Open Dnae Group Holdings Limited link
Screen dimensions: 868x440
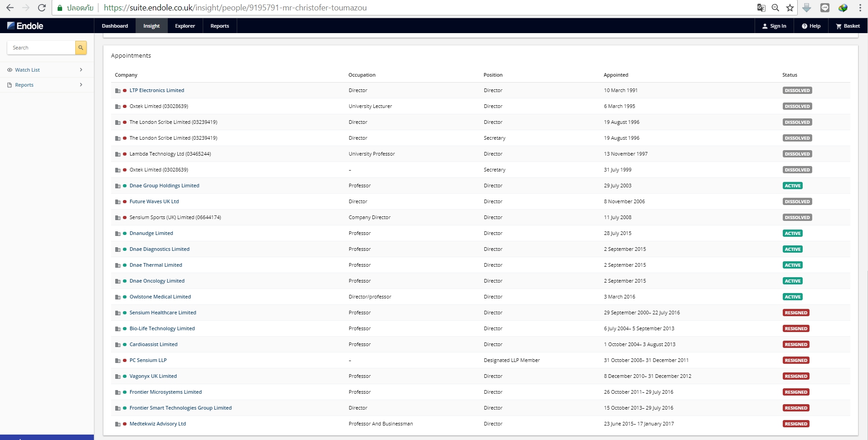coord(164,186)
